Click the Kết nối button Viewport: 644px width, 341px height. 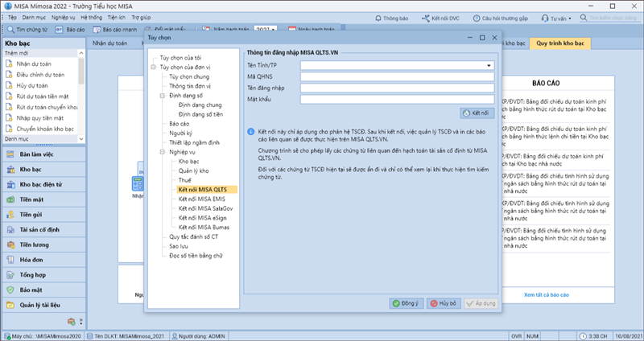477,113
